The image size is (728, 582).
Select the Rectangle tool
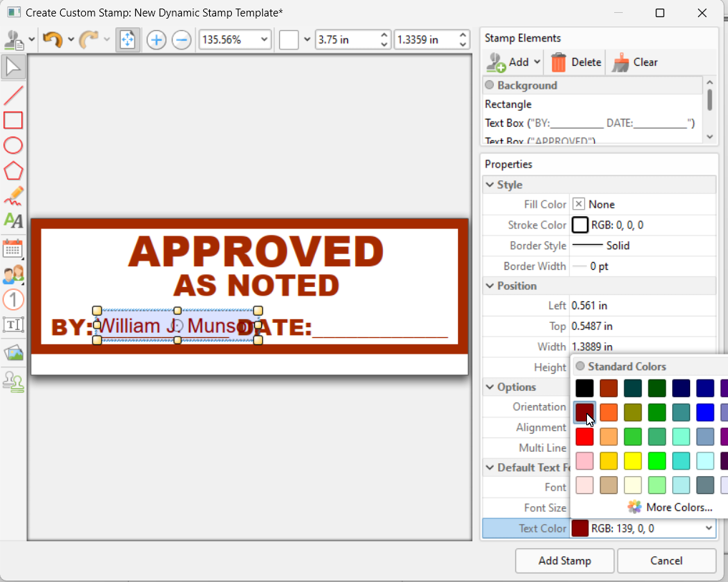[x=12, y=120]
